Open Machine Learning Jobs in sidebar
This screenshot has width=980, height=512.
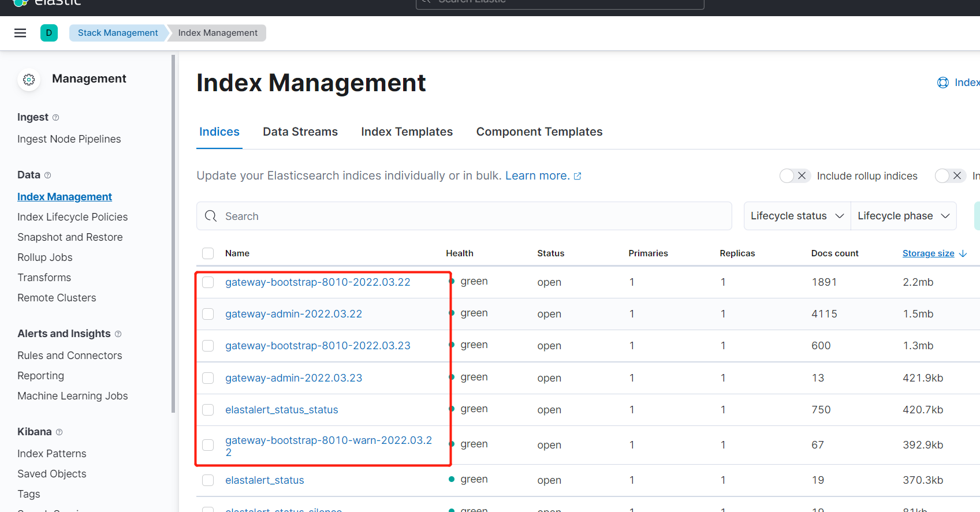73,396
